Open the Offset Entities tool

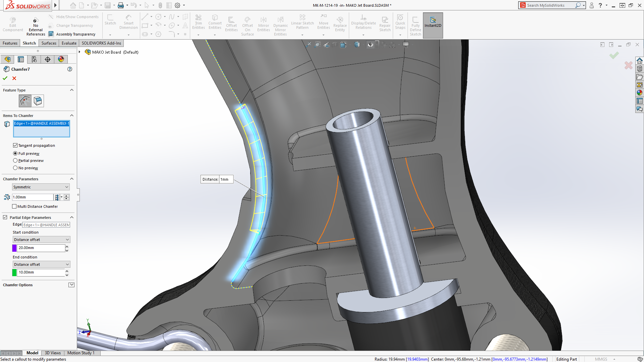click(231, 23)
